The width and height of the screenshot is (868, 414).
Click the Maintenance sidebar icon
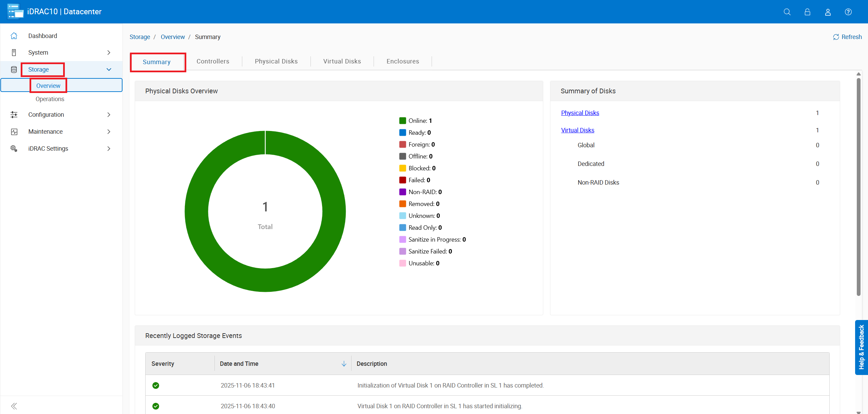pos(14,132)
